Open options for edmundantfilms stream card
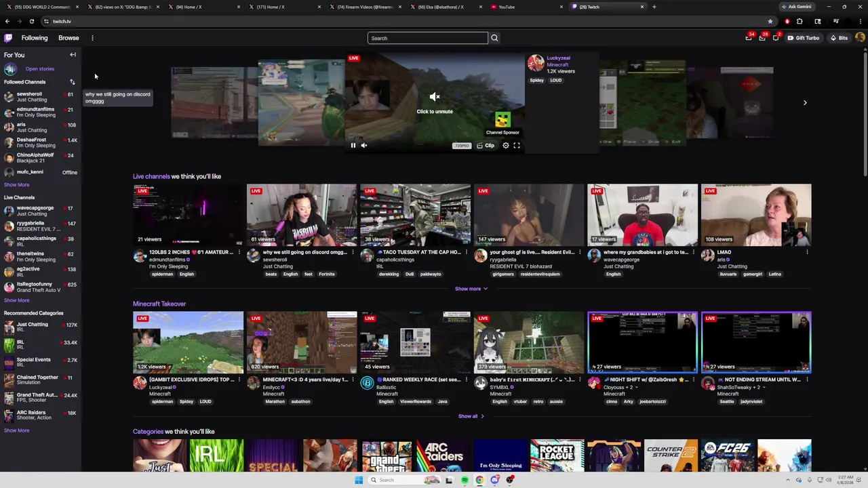This screenshot has height=488, width=868. coord(239,252)
